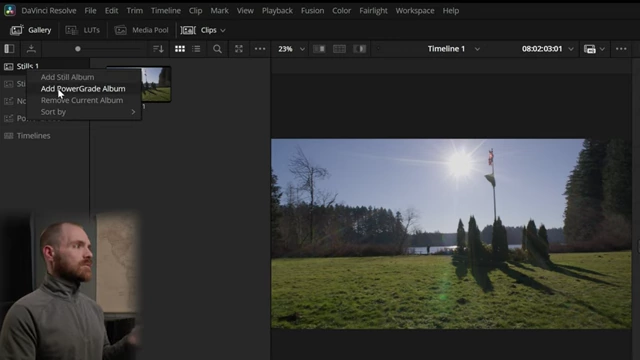Screen dimensions: 640x360
Task: Open the Help menu
Action: click(x=451, y=11)
